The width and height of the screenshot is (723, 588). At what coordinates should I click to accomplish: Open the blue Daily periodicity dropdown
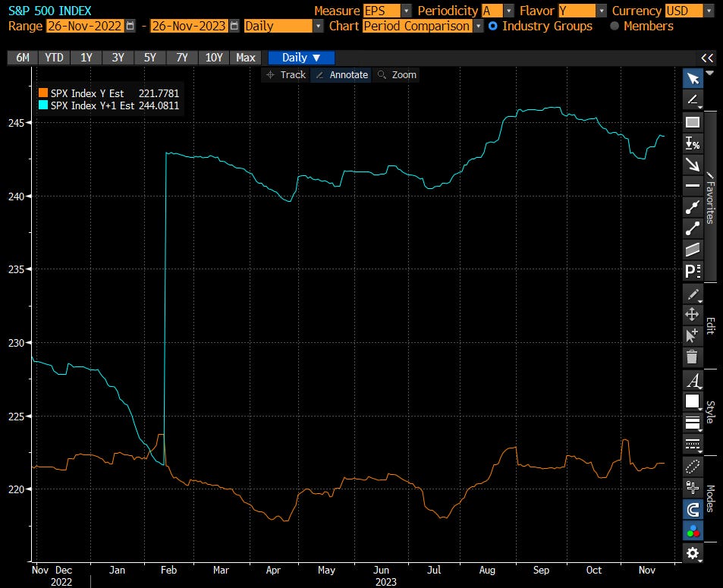(x=301, y=58)
